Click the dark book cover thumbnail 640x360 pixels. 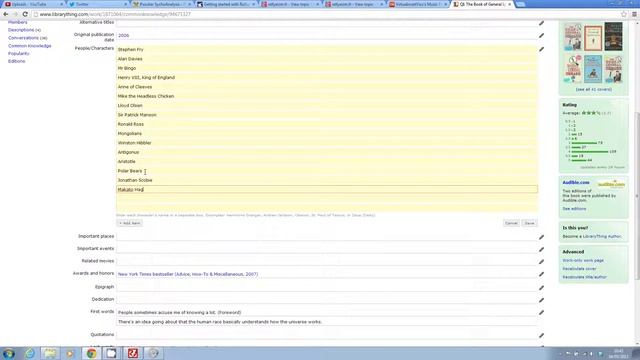[613, 37]
